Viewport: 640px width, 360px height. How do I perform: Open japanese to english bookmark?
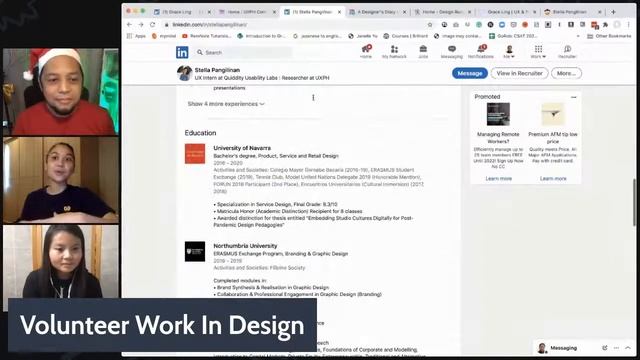317,36
